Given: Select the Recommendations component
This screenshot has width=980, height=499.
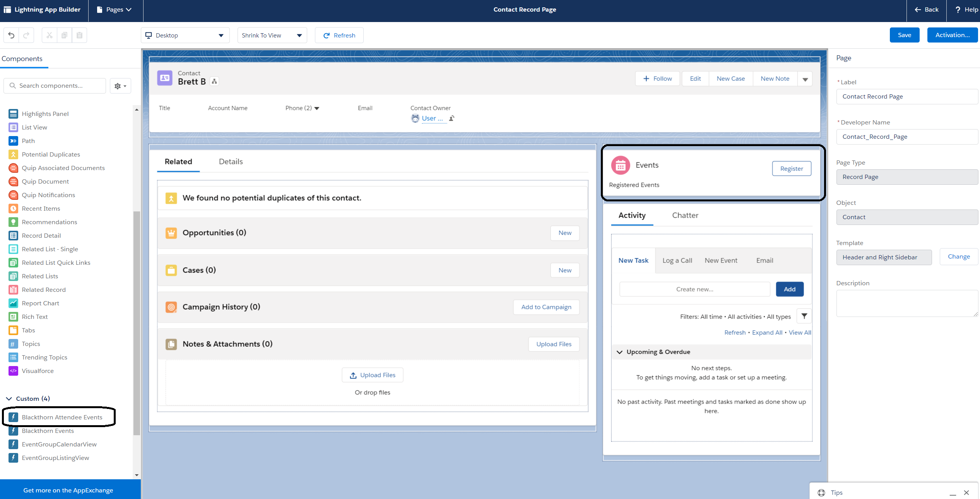Looking at the screenshot, I should (x=43, y=222).
